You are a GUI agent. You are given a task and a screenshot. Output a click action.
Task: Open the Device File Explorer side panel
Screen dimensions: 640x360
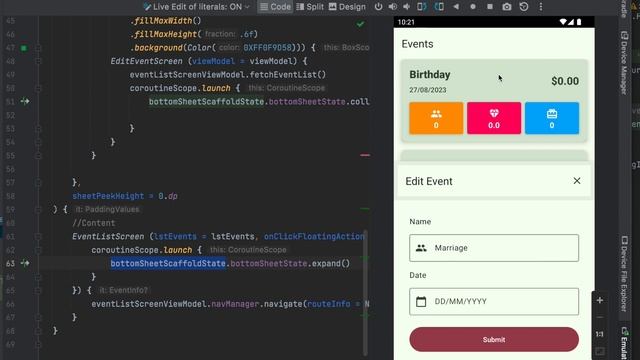[x=624, y=273]
